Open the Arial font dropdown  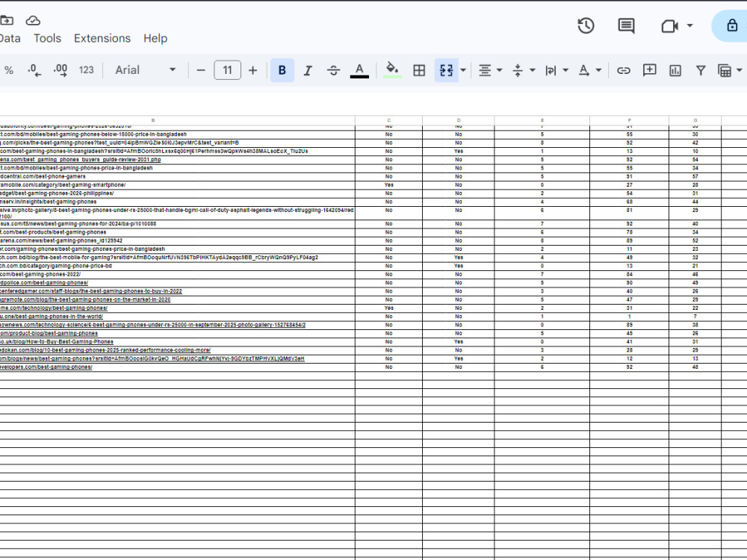146,70
